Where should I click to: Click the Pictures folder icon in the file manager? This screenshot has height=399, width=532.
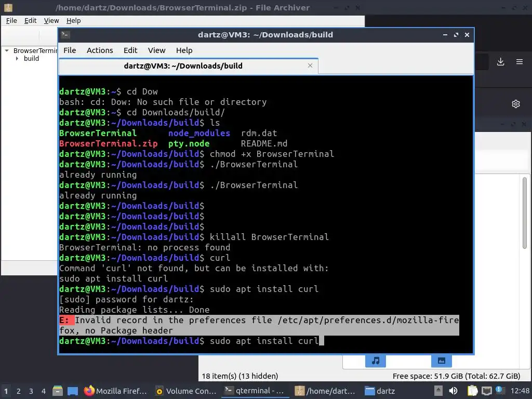tap(442, 361)
